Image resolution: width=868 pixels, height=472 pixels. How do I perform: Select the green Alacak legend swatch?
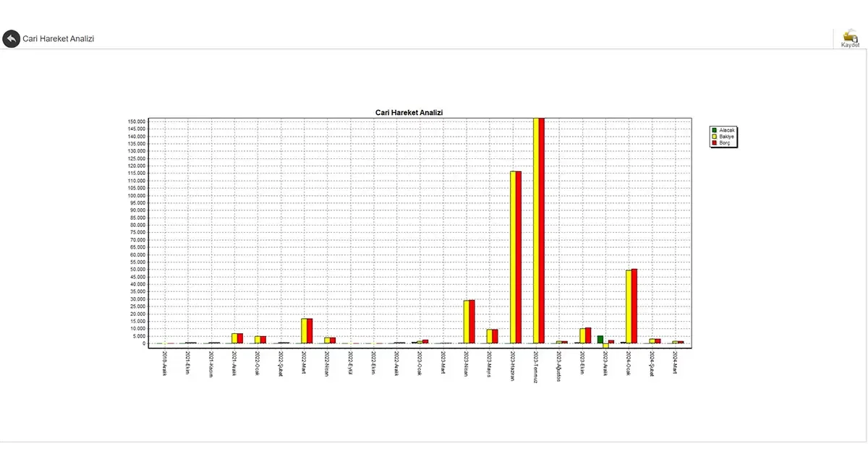[714, 130]
